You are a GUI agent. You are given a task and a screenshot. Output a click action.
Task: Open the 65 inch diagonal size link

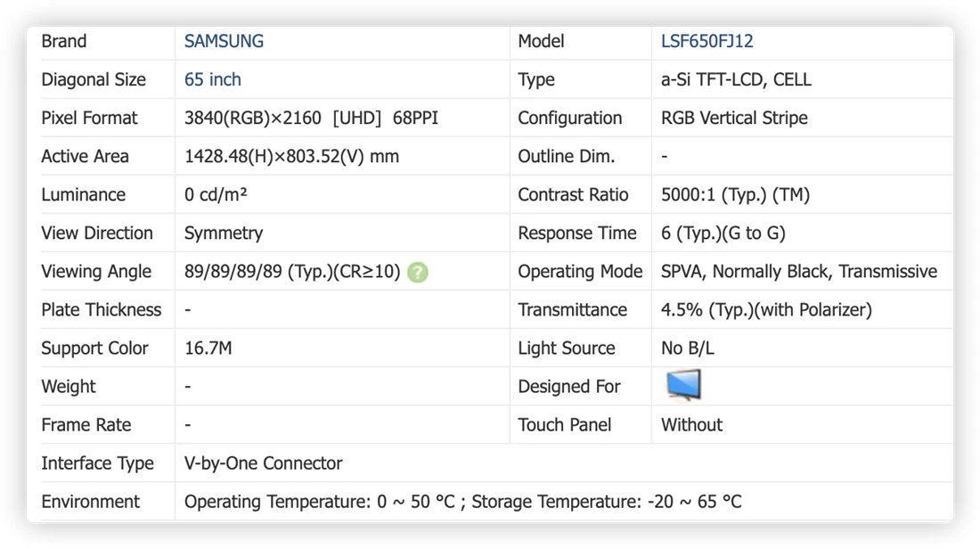[x=213, y=79]
